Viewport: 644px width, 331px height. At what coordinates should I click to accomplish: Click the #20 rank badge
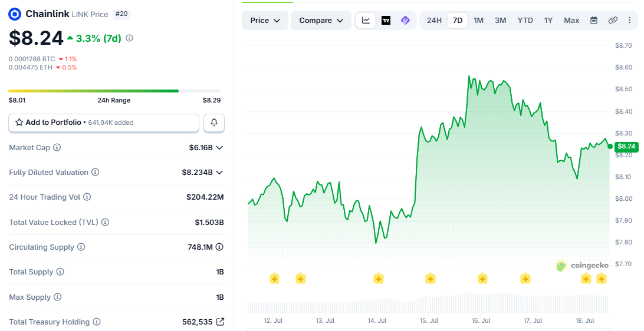tap(121, 14)
